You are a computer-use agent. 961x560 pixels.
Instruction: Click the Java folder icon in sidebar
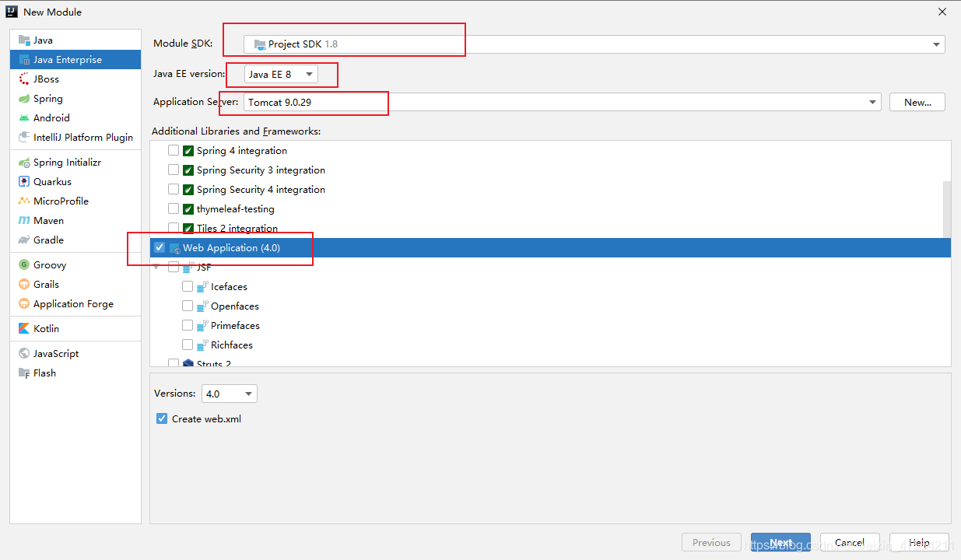[x=24, y=40]
